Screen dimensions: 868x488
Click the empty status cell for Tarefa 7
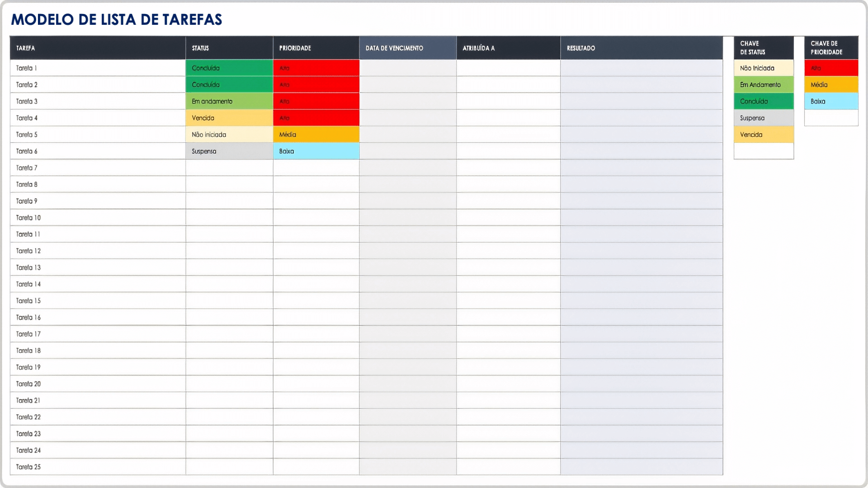coord(229,168)
